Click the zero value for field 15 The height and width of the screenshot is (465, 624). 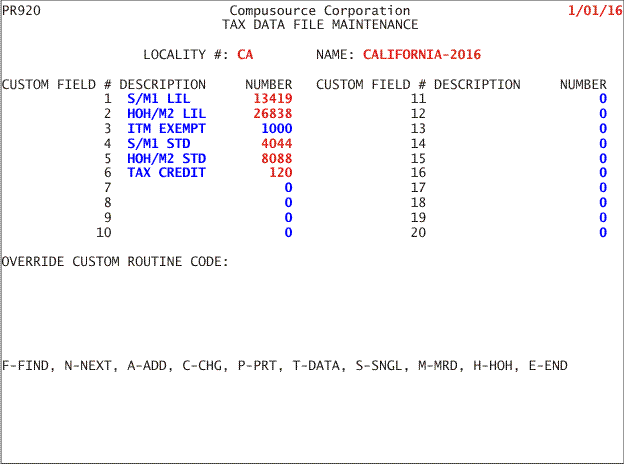pyautogui.click(x=603, y=158)
